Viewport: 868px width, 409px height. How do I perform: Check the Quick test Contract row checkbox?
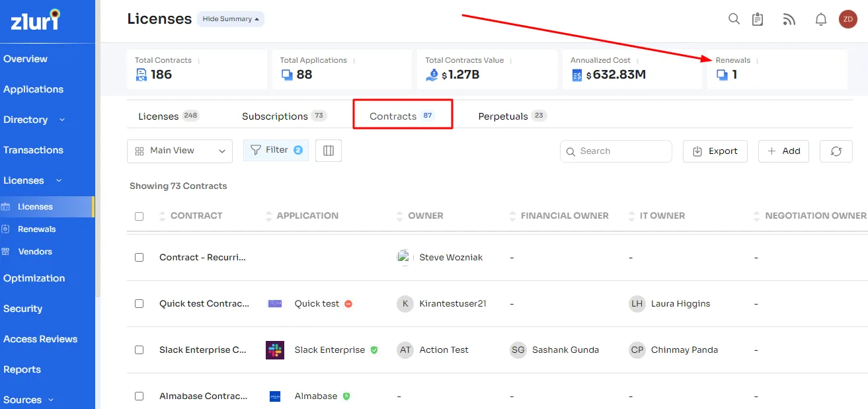[x=139, y=304]
